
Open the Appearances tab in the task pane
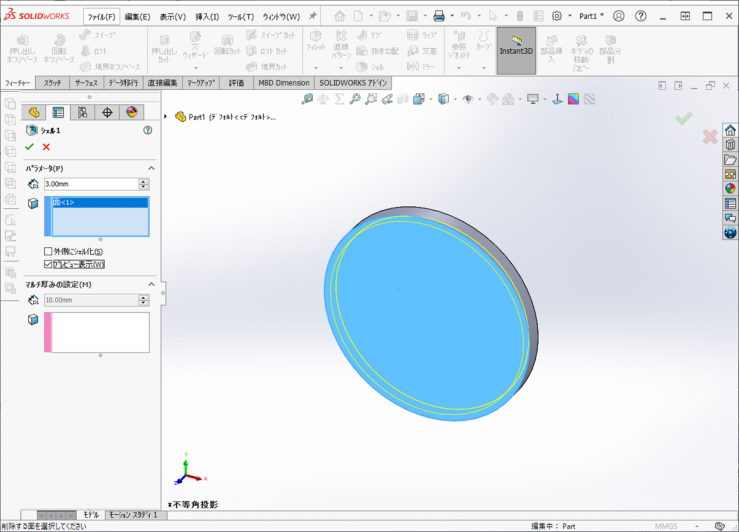click(730, 187)
